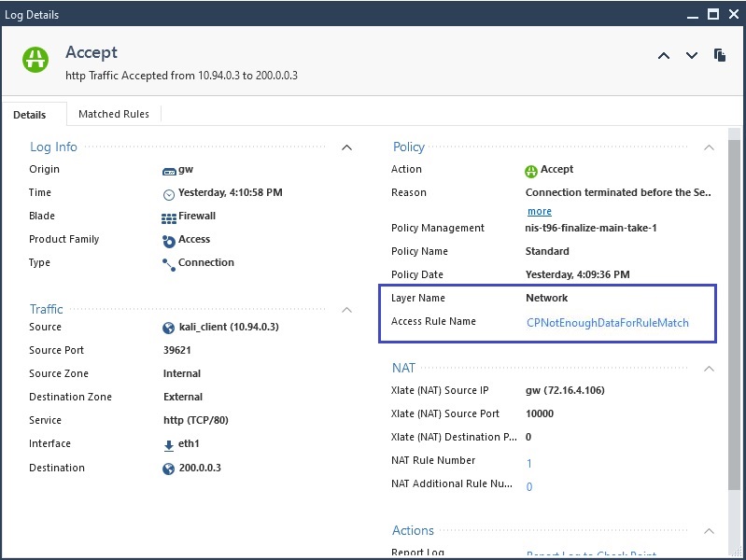Viewport: 746px width, 560px height.
Task: Click the green Accept icon in header
Action: [35, 60]
